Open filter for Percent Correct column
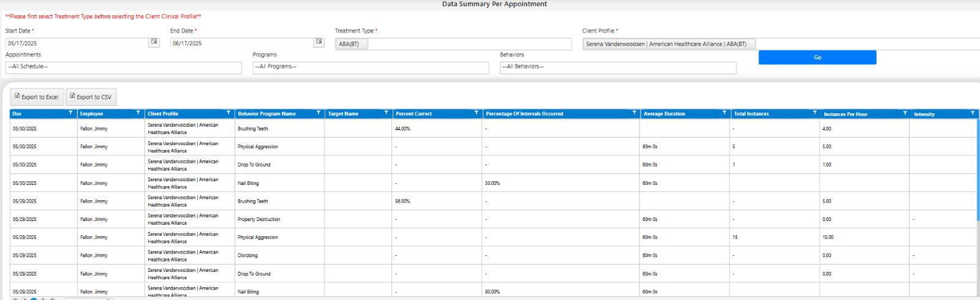Image resolution: width=980 pixels, height=300 pixels. pyautogui.click(x=477, y=113)
